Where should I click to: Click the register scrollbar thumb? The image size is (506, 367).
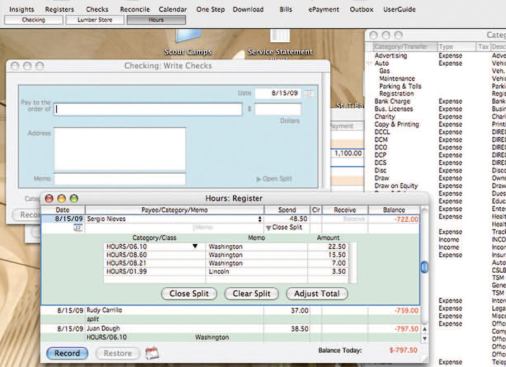[x=424, y=267]
